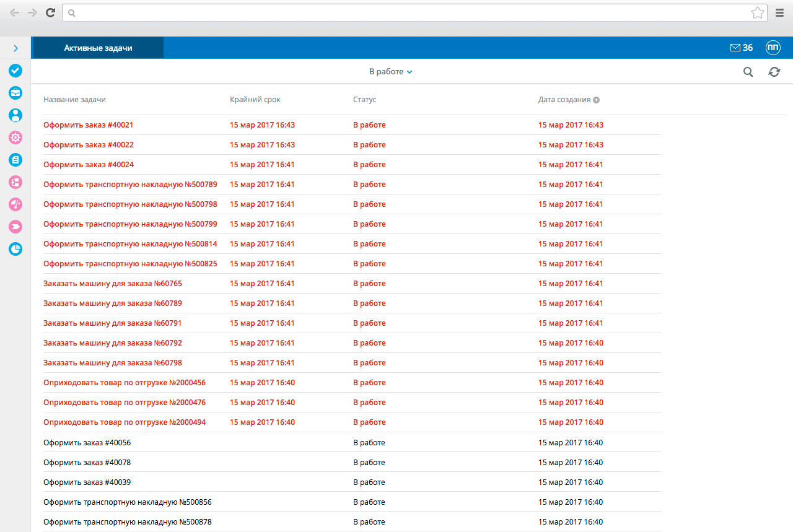
Task: Open the В работе filter dropdown
Action: [x=391, y=72]
